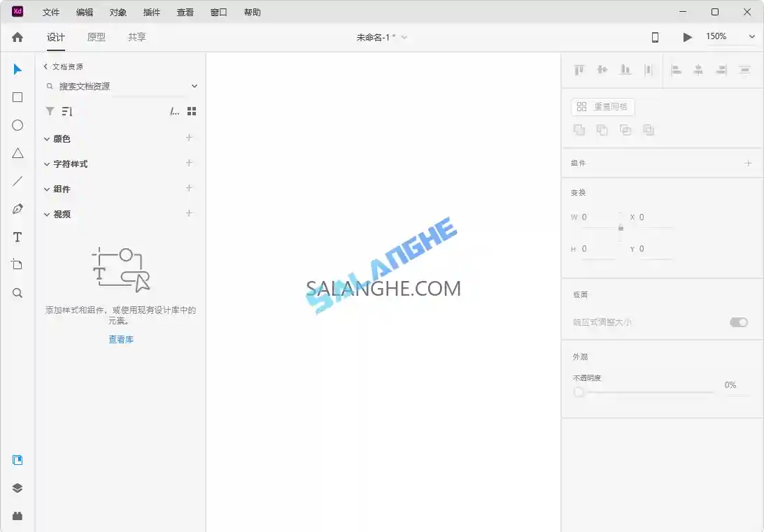Click the 重复网格 button
The width and height of the screenshot is (764, 532).
coord(602,106)
